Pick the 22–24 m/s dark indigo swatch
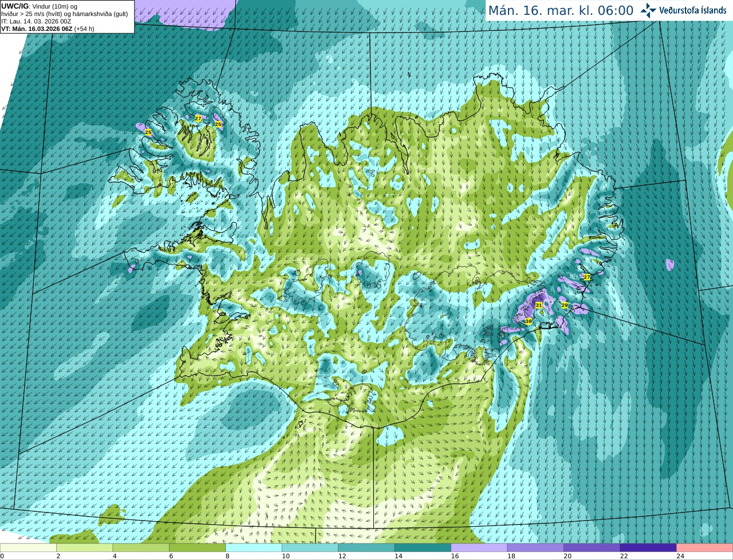The height and width of the screenshot is (560, 733). (648, 547)
